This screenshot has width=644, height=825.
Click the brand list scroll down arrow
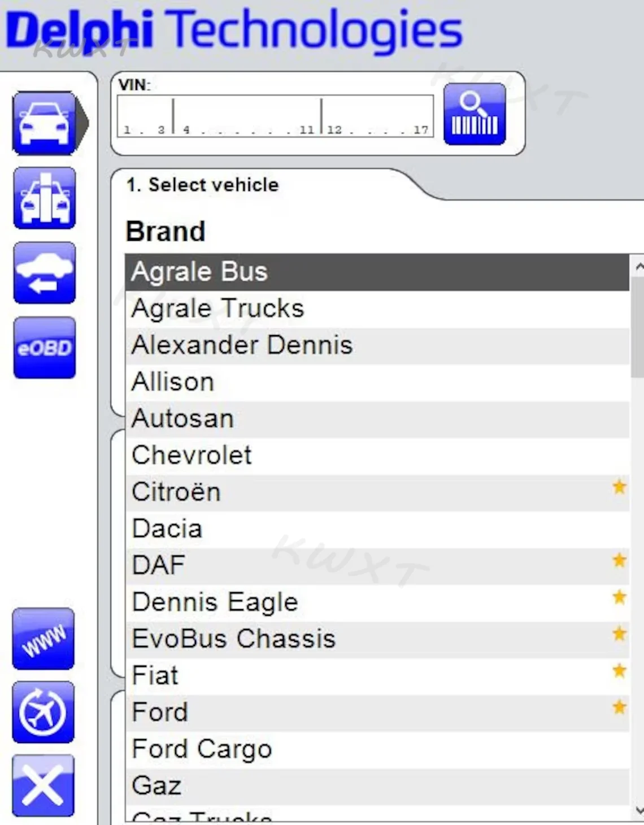coord(638,810)
